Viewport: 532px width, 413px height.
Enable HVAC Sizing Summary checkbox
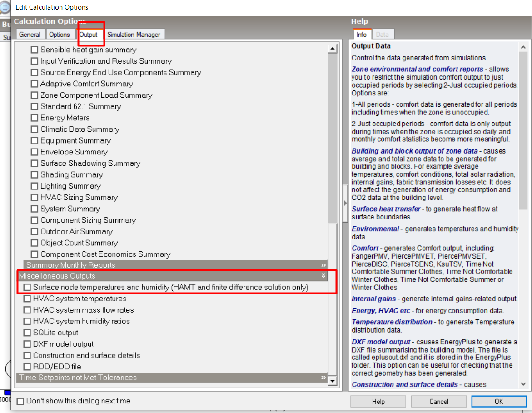(34, 198)
